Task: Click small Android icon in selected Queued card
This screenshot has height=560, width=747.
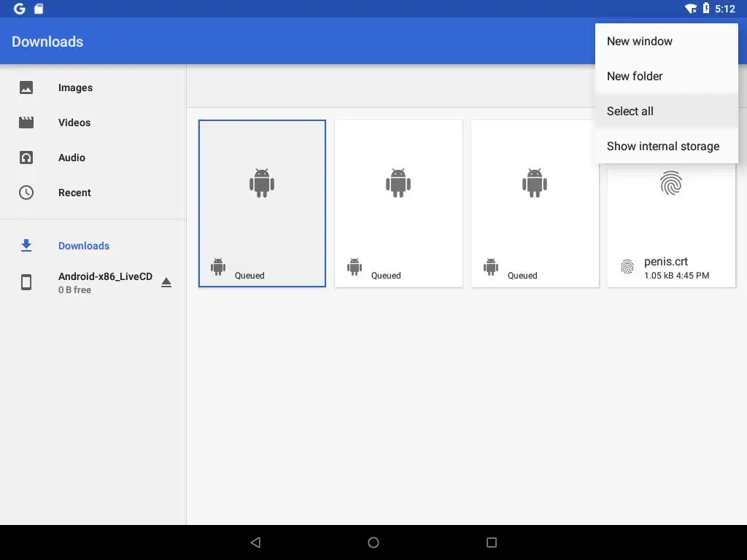Action: [x=218, y=267]
